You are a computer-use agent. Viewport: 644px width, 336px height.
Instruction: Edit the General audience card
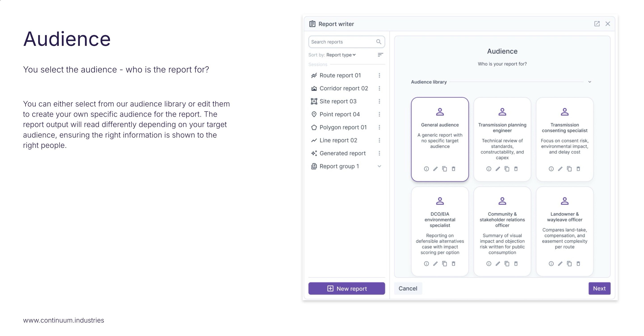coord(435,169)
